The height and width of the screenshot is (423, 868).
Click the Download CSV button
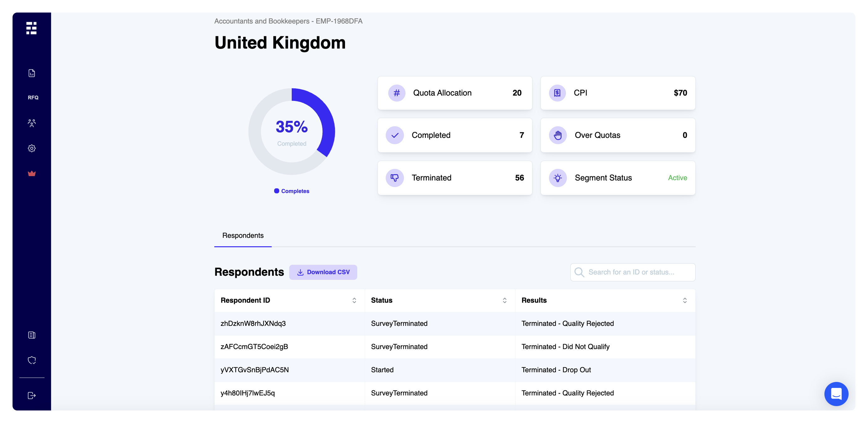point(323,272)
